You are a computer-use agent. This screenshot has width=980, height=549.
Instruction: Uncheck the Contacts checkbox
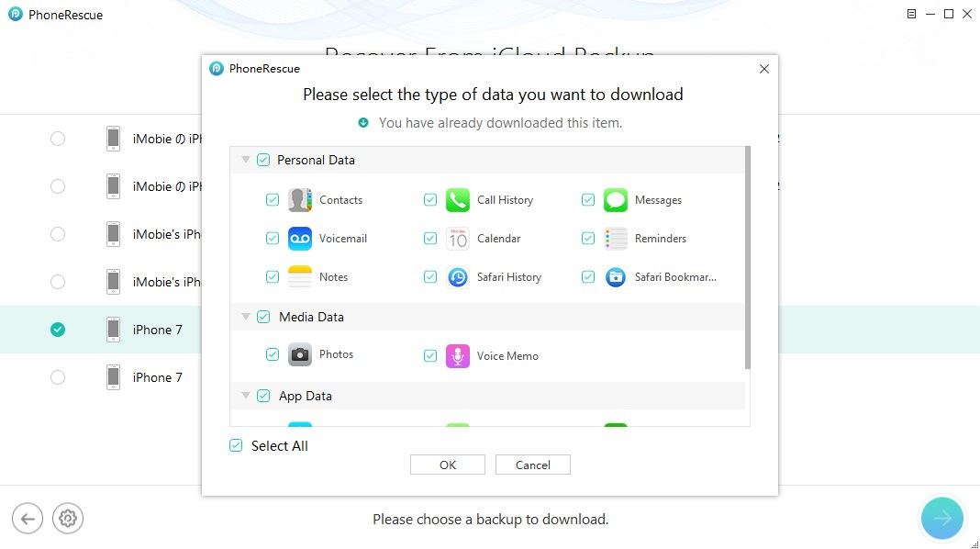(273, 200)
